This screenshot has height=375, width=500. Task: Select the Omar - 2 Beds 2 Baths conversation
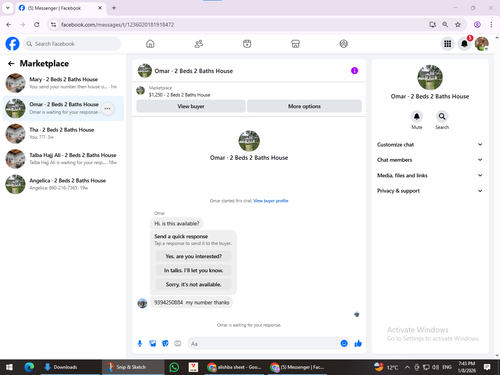click(63, 108)
